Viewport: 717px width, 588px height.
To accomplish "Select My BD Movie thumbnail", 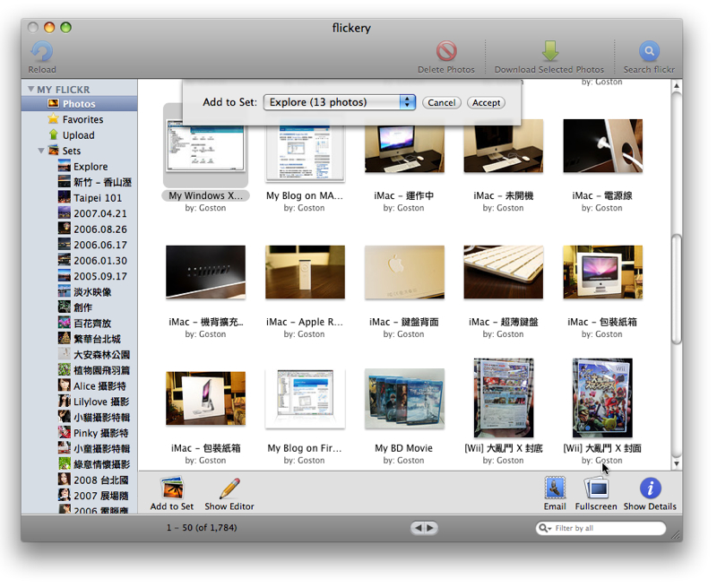I will click(x=404, y=399).
